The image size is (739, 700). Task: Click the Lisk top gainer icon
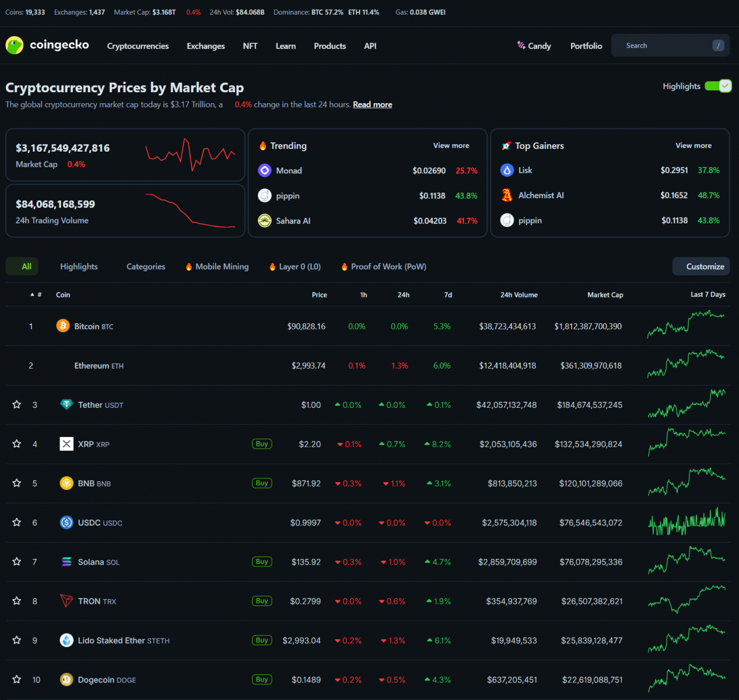(x=507, y=170)
